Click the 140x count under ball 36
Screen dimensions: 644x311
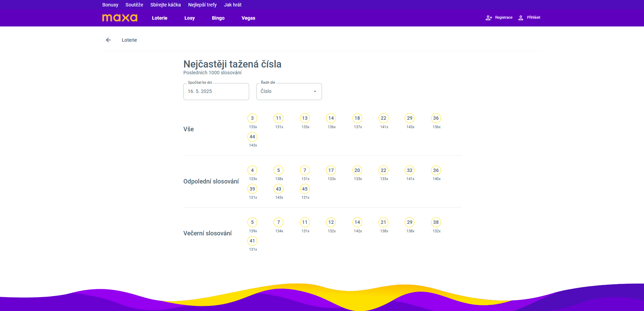point(437,179)
